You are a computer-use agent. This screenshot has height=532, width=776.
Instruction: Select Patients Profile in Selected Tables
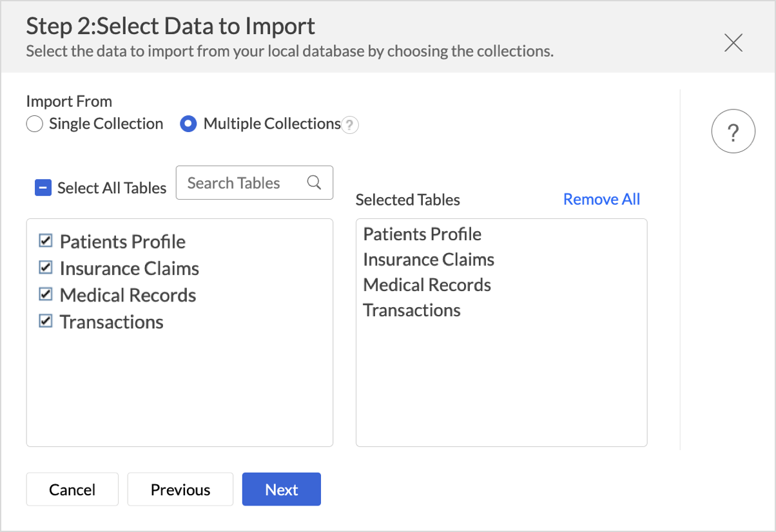[x=422, y=234]
